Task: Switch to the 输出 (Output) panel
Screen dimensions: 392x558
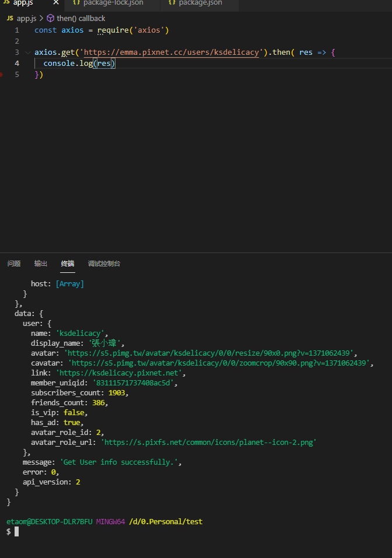Action: pos(41,264)
